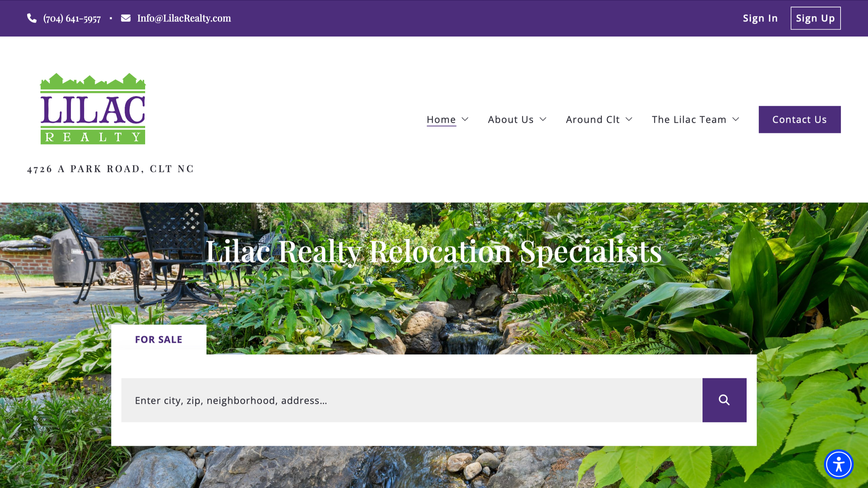Screen dimensions: 868x488
Task: Expand the Around Clt dropdown arrow
Action: tap(629, 119)
